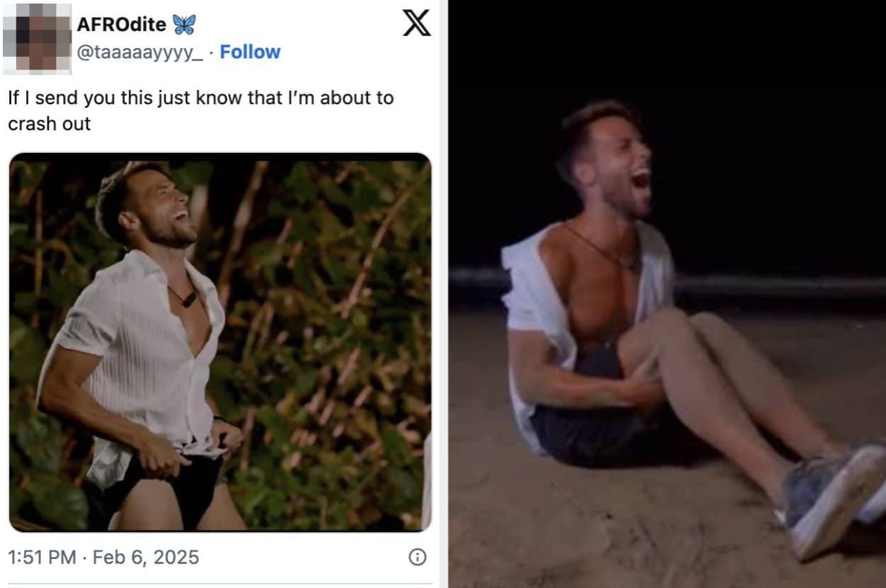Open the tweet's embedded photo of laughing man
This screenshot has width=886, height=588.
pyautogui.click(x=220, y=341)
